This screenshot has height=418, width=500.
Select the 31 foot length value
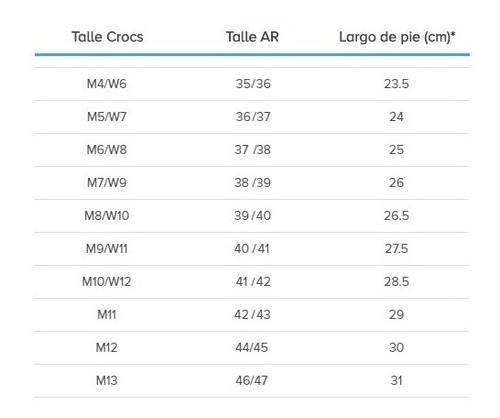(x=396, y=381)
